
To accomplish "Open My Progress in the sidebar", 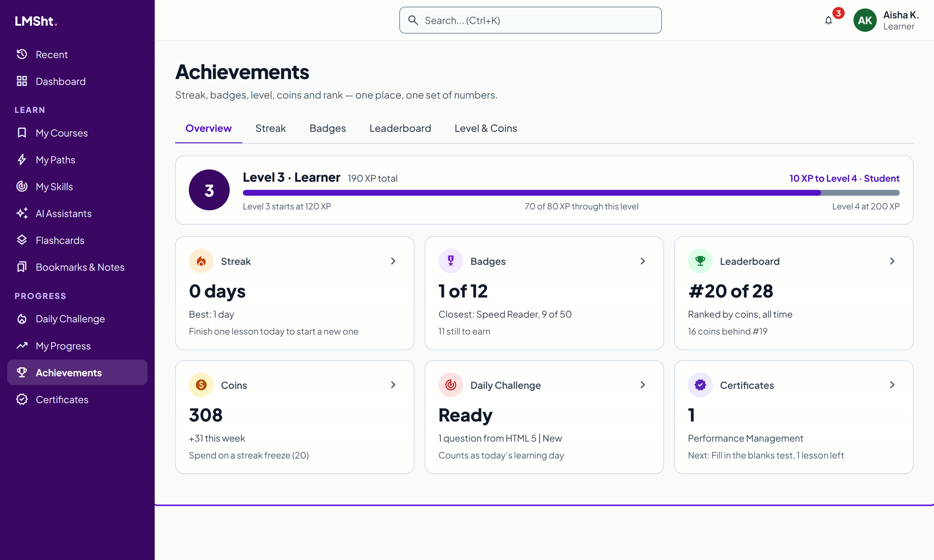I will pos(77,346).
